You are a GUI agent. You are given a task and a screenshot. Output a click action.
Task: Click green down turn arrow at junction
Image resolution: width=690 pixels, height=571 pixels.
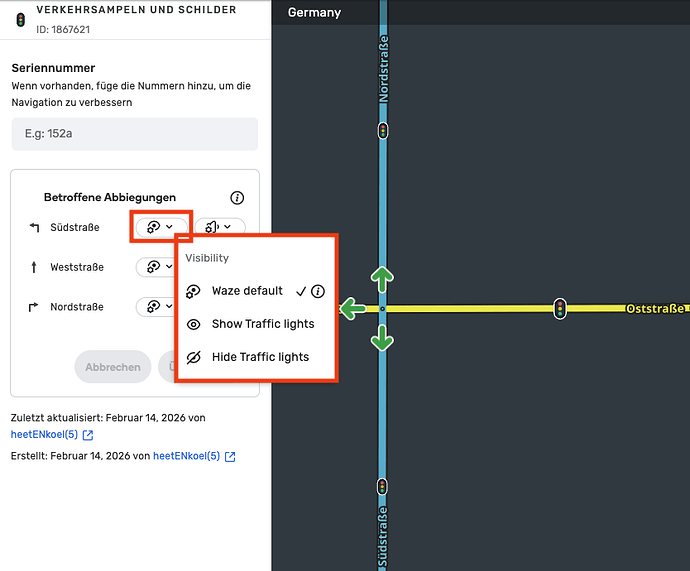coord(383,340)
